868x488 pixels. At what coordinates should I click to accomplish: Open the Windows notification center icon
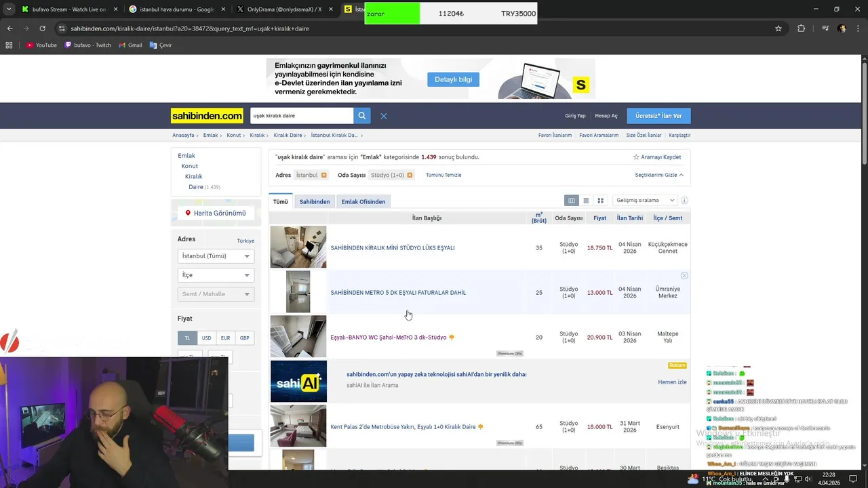854,479
